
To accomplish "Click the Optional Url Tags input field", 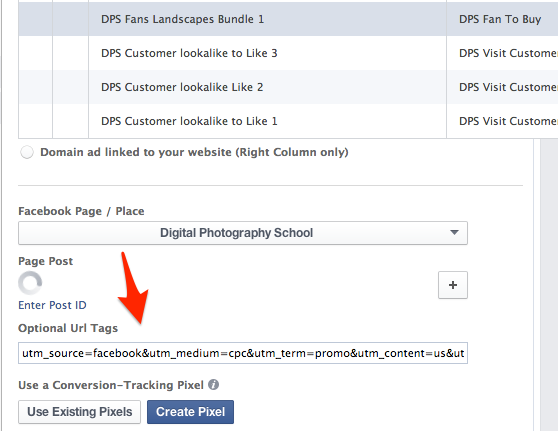I will pyautogui.click(x=243, y=353).
